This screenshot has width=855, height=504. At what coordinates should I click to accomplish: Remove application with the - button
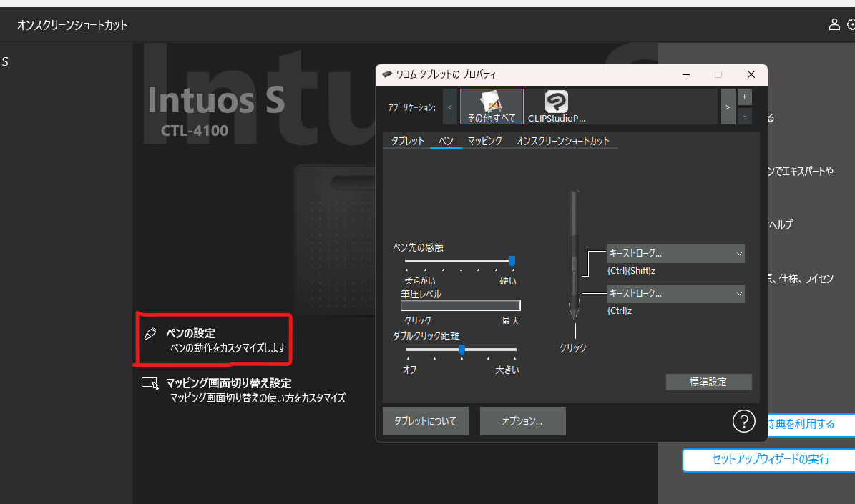(744, 116)
